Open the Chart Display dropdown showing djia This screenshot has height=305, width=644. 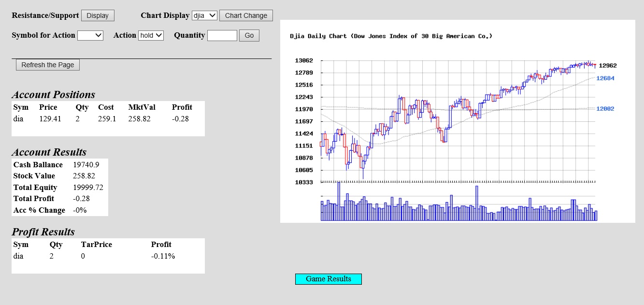point(205,15)
